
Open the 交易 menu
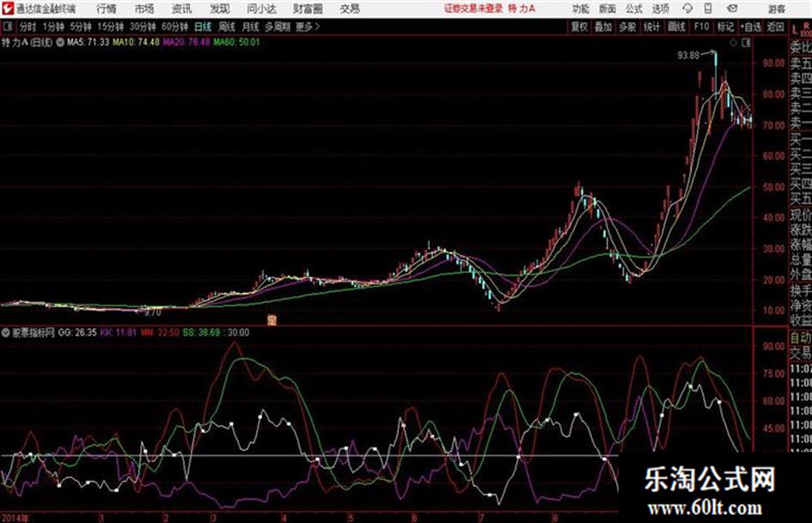click(350, 9)
